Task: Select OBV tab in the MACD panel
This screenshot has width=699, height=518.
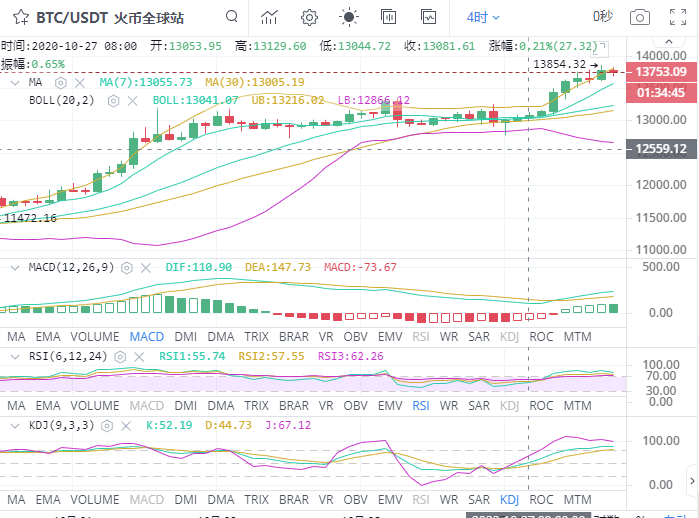Action: click(355, 337)
